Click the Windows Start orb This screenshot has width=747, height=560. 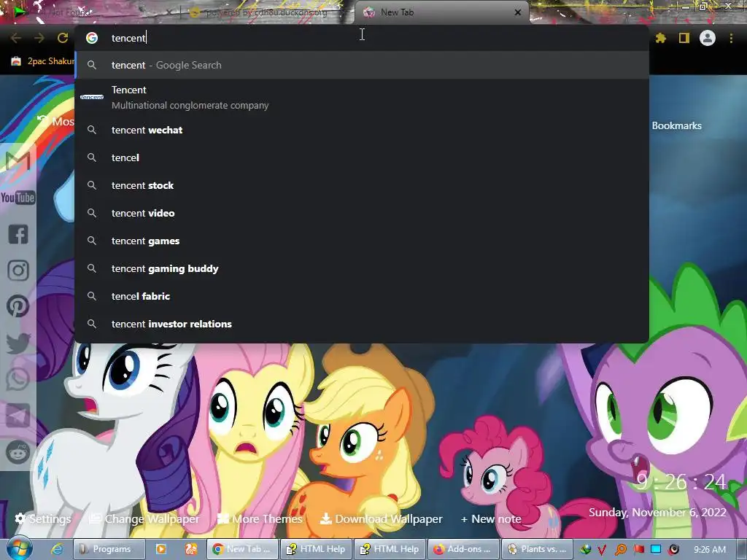(19, 548)
